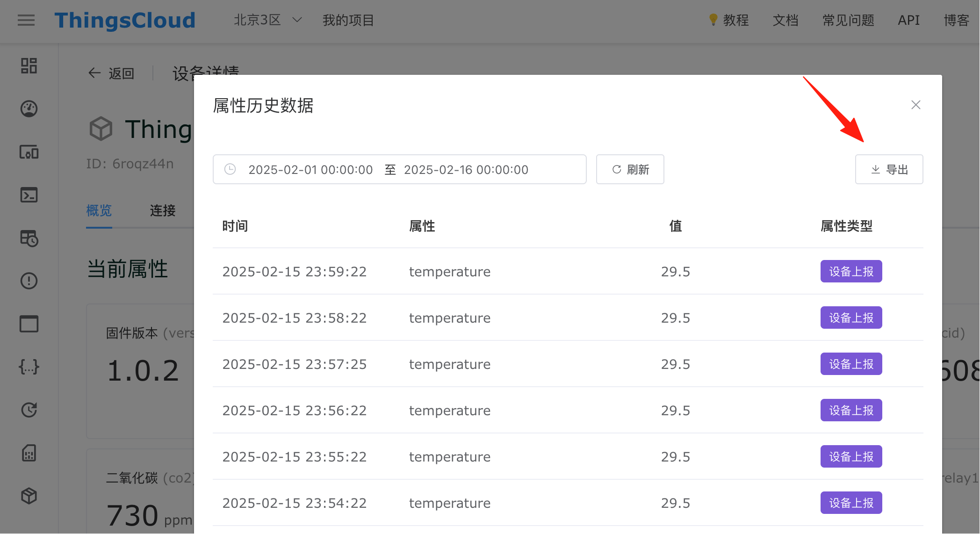Open 常见问题 FAQ link
This screenshot has height=534, width=980.
848,20
